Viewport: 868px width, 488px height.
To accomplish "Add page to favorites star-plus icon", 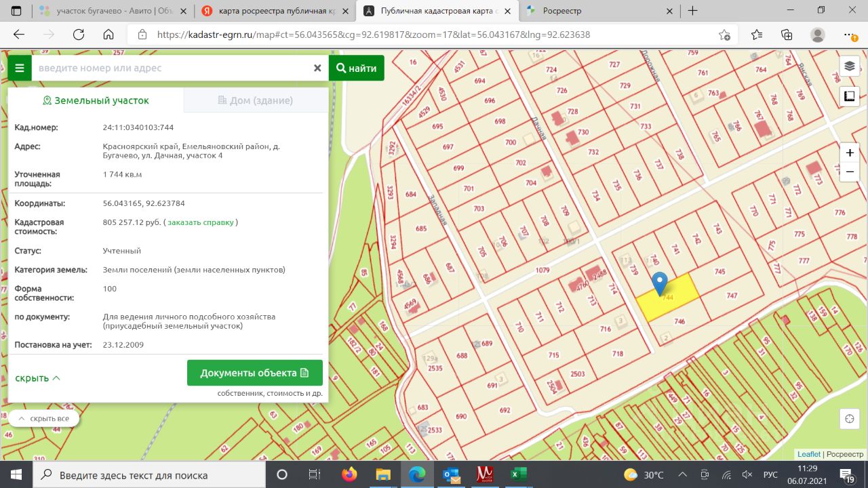I will click(725, 35).
